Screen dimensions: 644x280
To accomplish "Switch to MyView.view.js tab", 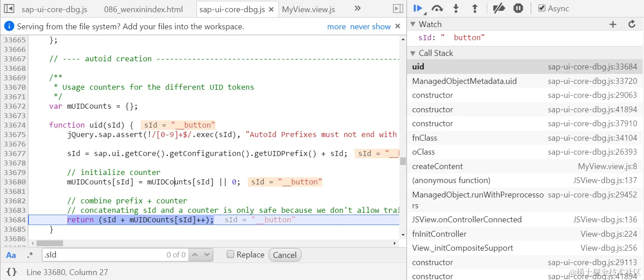I will [309, 9].
